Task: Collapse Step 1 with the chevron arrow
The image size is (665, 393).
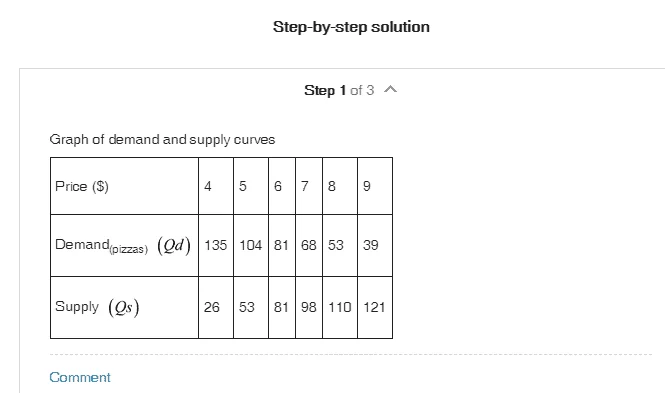Action: 390,89
